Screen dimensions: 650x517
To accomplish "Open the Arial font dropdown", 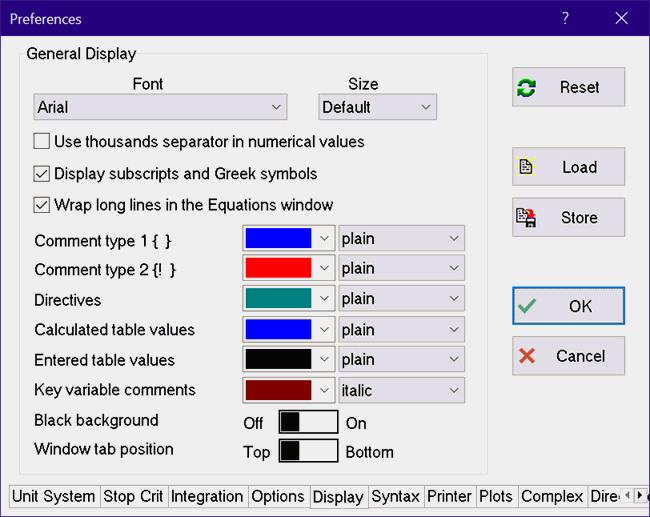I will tap(161, 107).
